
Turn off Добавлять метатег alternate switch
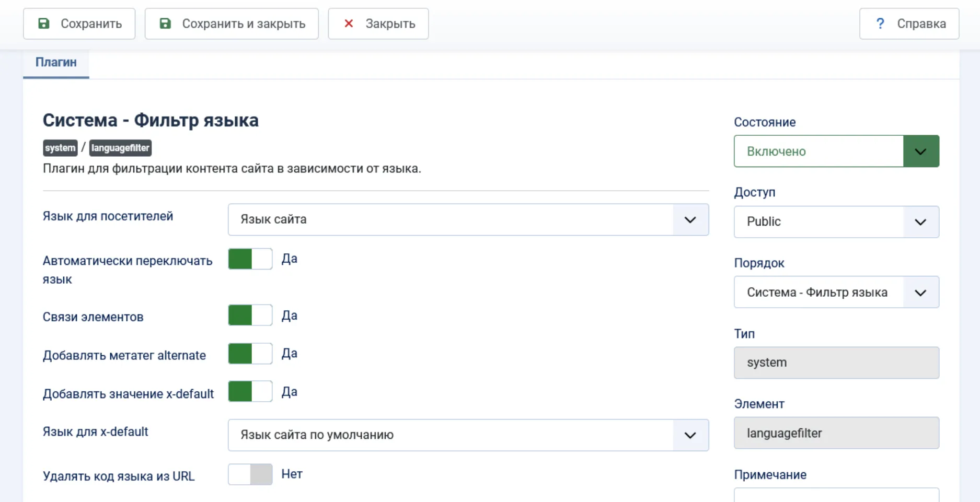[x=250, y=354]
